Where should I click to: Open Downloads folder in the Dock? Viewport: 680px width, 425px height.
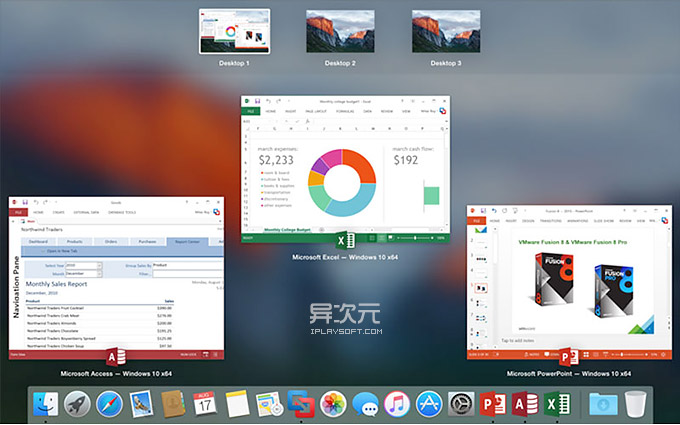pyautogui.click(x=603, y=404)
